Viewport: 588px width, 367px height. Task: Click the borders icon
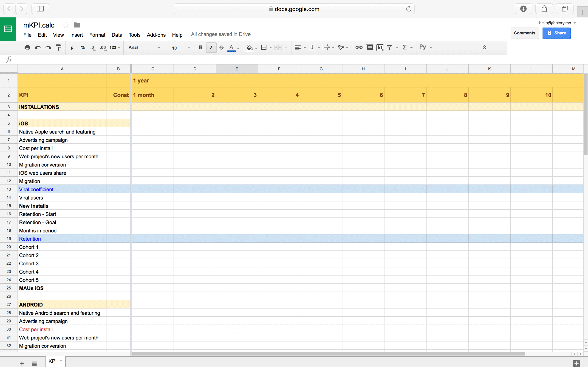264,47
